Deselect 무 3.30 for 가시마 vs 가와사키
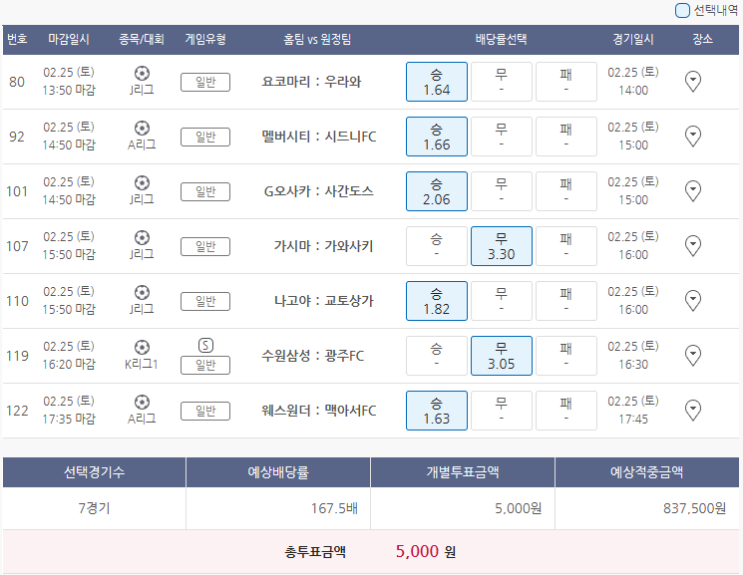Image resolution: width=743 pixels, height=575 pixels. (501, 246)
